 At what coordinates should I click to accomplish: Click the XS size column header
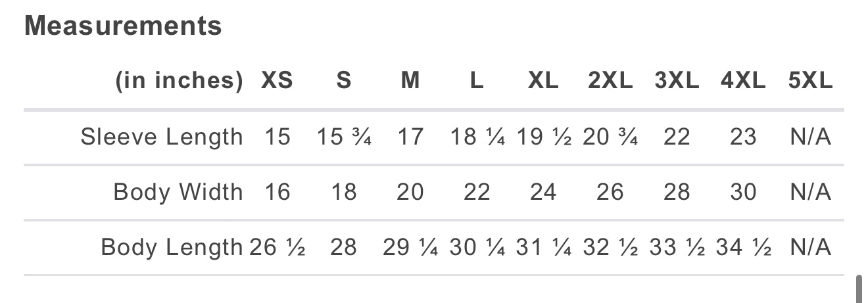pyautogui.click(x=277, y=81)
